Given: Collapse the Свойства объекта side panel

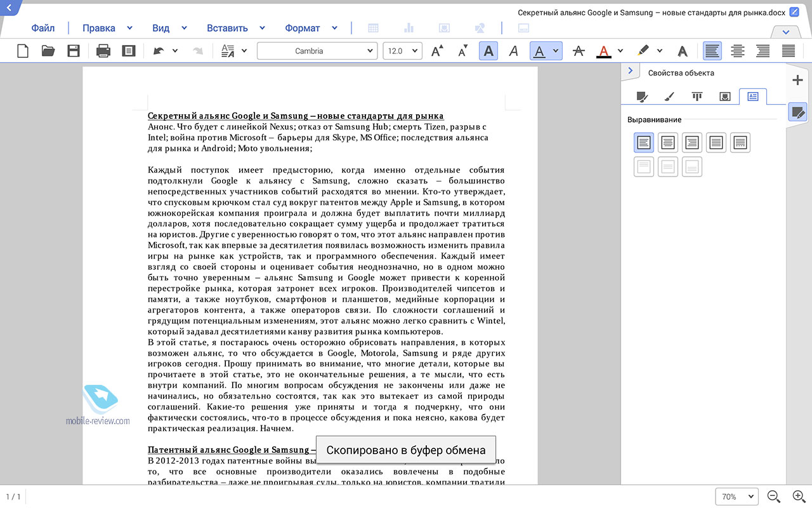Looking at the screenshot, I should (630, 71).
